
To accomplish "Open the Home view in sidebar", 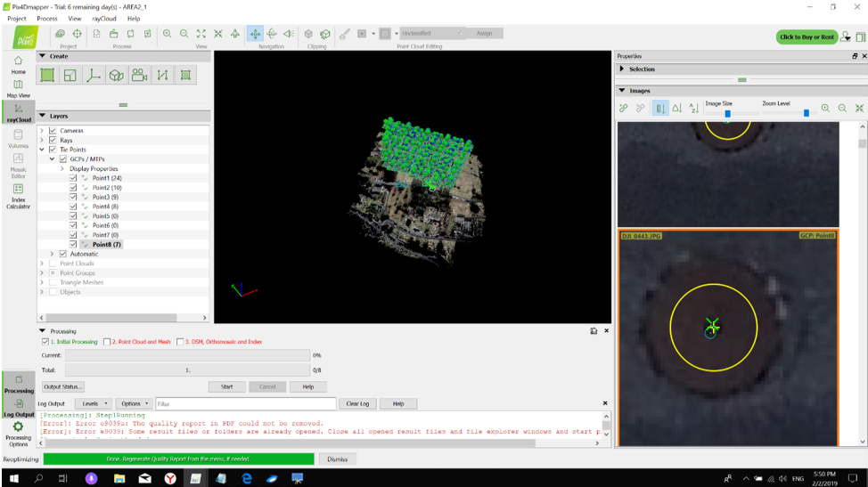I will coord(18,65).
